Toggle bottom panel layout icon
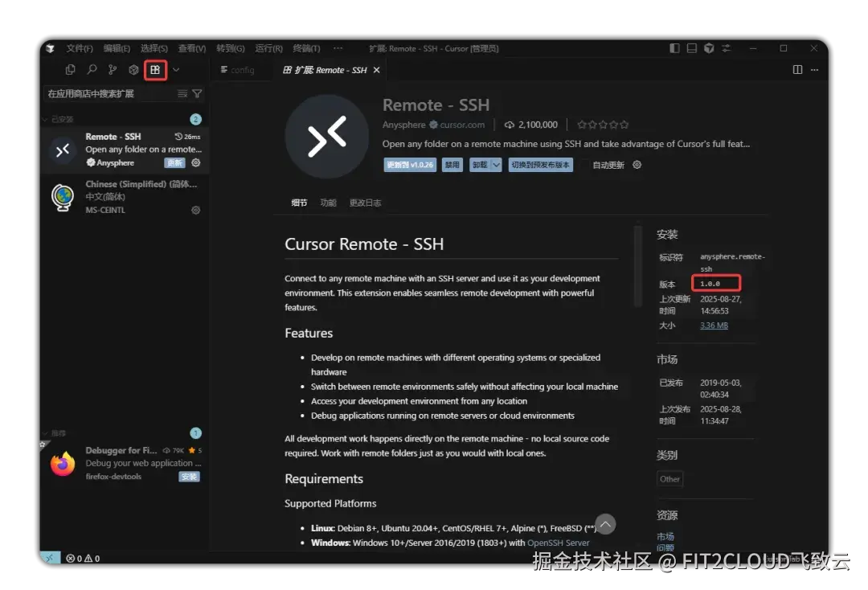868x590 pixels. pos(691,48)
